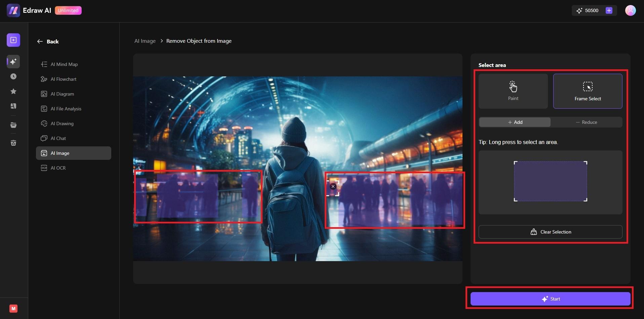Open the recent history clock icon
644x319 pixels.
tap(13, 76)
